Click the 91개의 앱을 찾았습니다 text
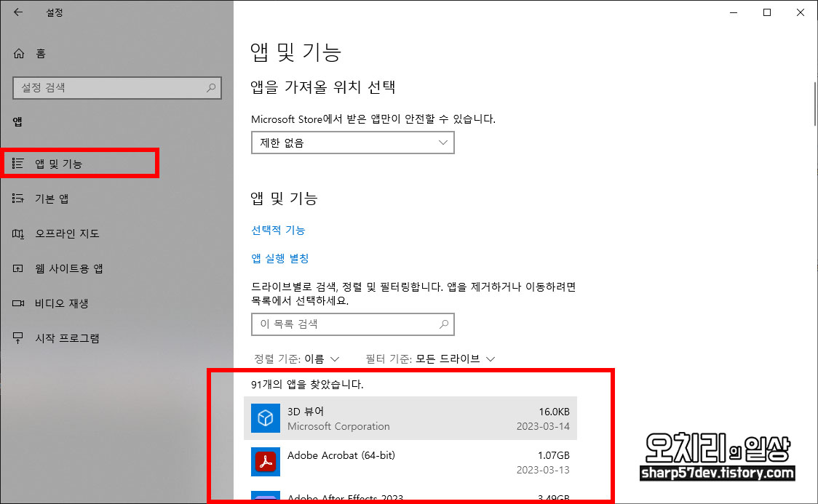 [307, 384]
